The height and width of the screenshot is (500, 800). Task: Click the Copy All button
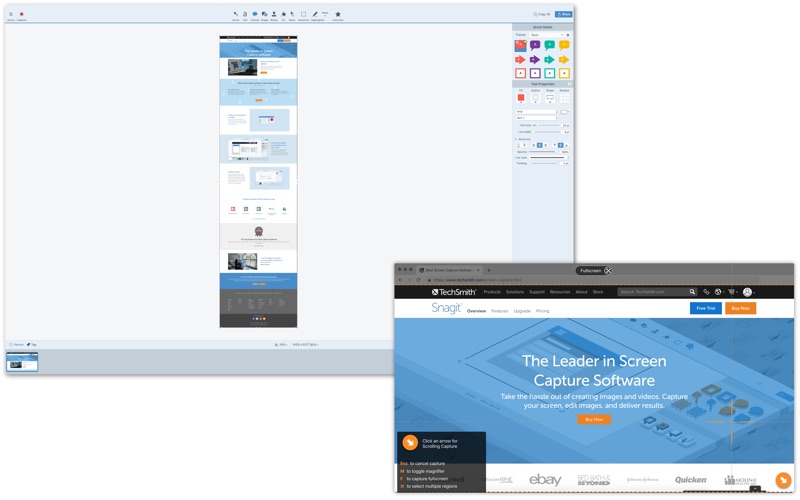[x=542, y=14]
